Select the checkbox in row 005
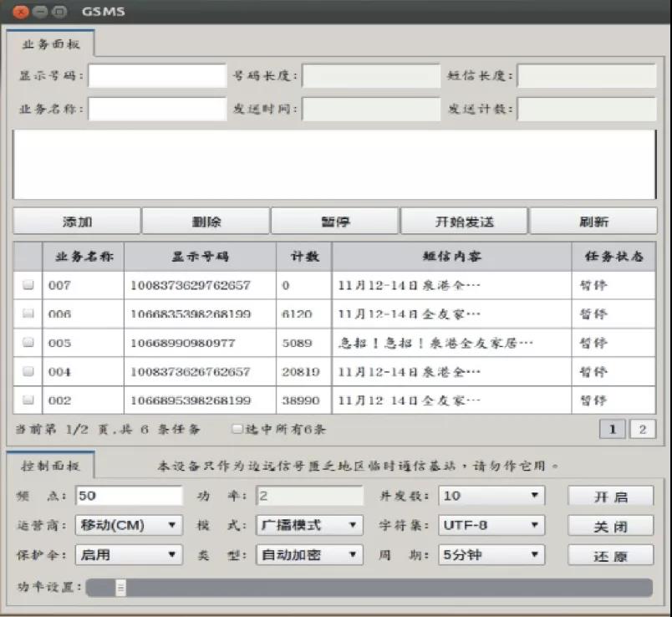672x617 pixels. point(28,342)
